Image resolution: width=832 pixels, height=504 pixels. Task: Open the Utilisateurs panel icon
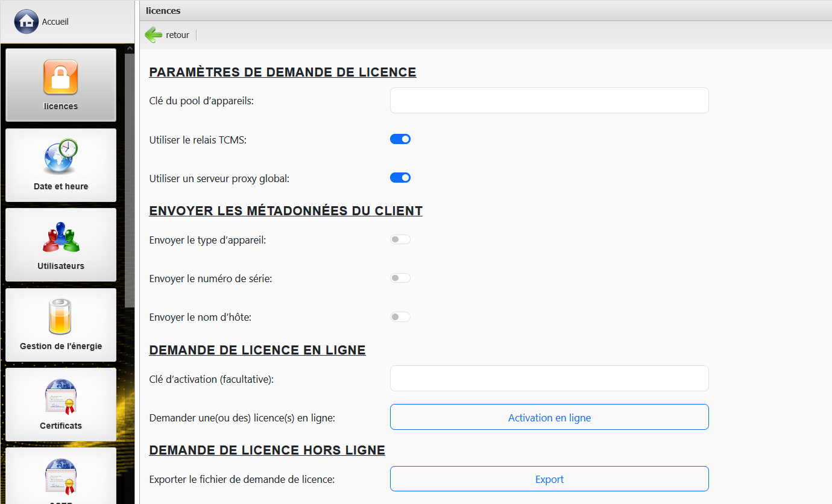[60, 237]
